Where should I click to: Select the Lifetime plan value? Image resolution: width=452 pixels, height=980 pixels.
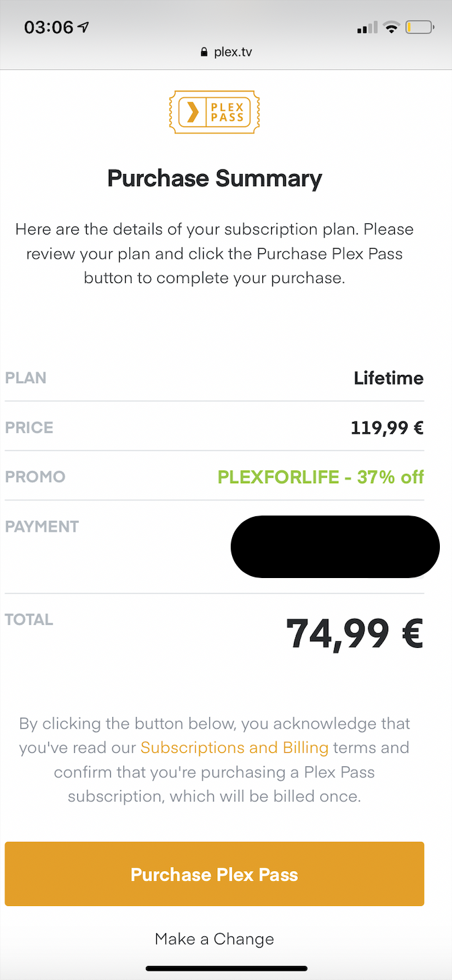[388, 378]
